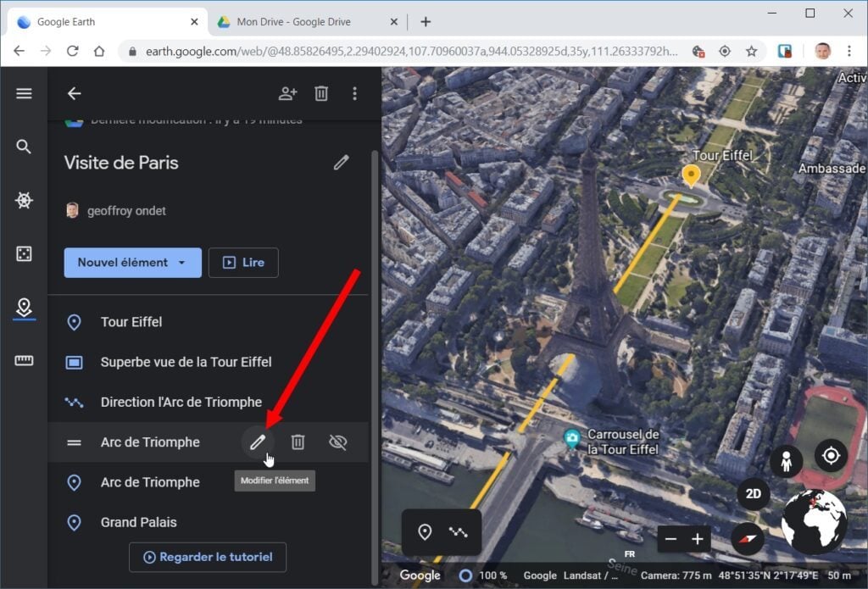Close the Mon Drive tab
Image resolution: width=868 pixels, height=589 pixels.
[393, 22]
